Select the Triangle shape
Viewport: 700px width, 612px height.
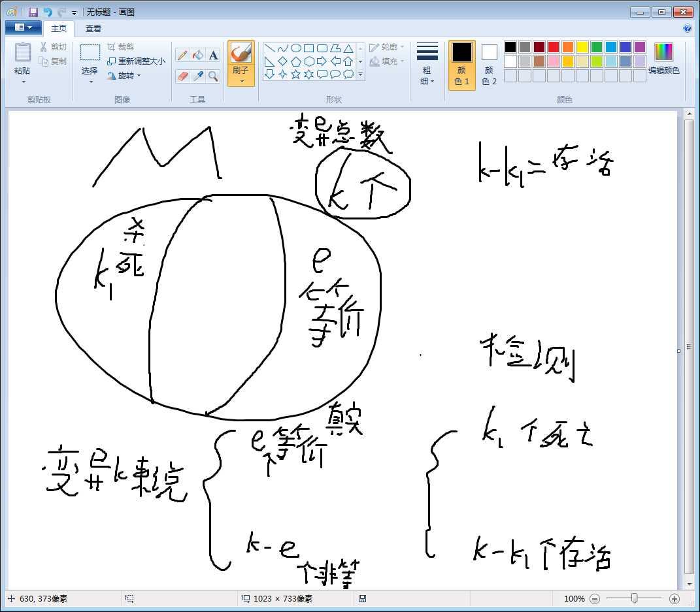point(348,48)
